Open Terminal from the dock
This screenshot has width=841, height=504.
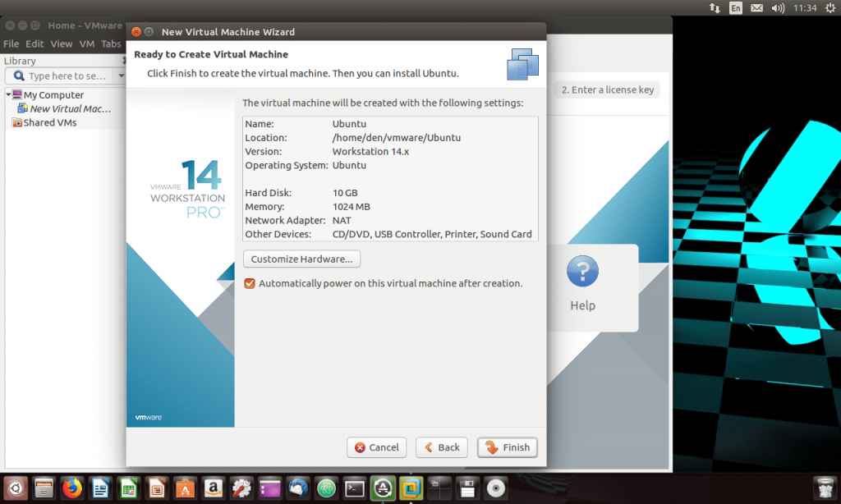355,488
